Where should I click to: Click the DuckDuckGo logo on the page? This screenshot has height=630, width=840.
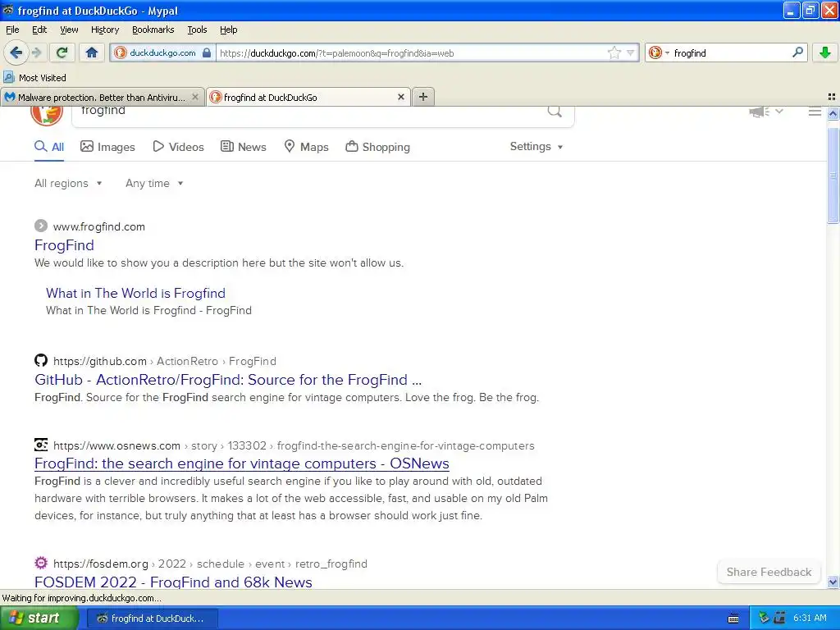47,113
